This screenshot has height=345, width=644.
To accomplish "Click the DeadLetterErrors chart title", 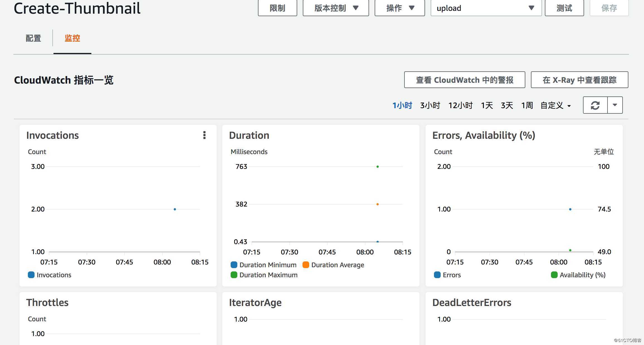I will pyautogui.click(x=472, y=303).
